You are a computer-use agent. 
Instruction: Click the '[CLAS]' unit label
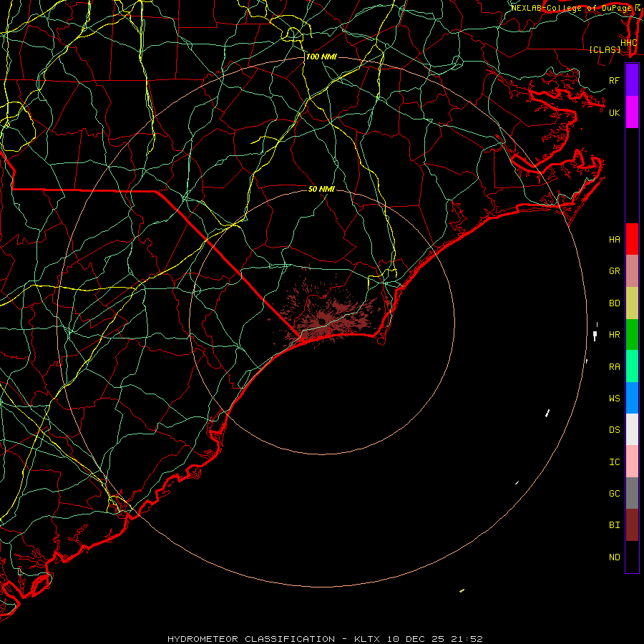605,50
